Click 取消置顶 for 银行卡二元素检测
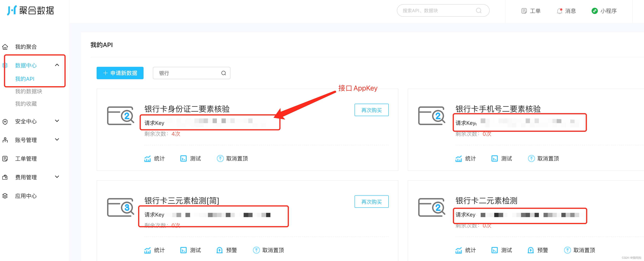Screen dimensions: 644x261 pyautogui.click(x=579, y=250)
